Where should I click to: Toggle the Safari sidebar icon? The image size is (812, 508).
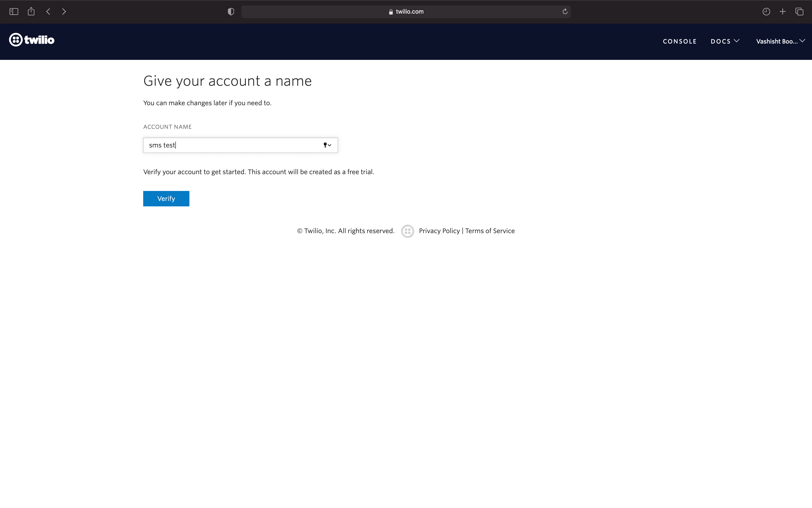(14, 12)
